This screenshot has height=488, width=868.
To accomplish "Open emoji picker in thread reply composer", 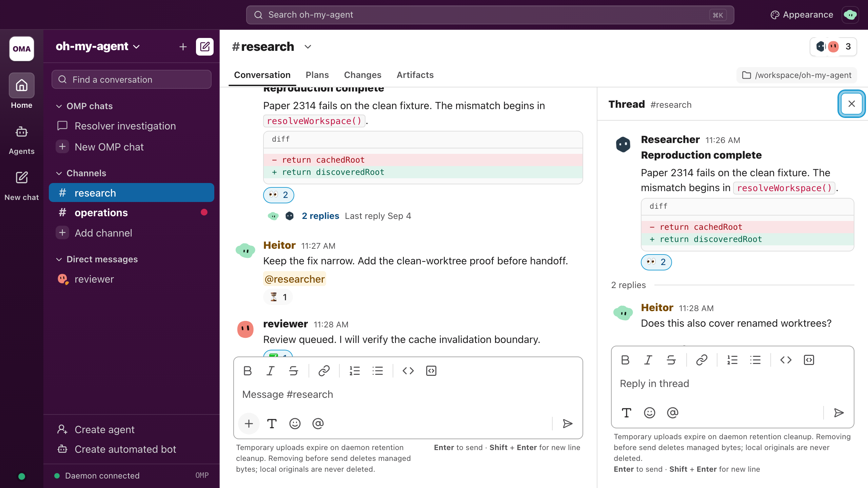I will point(650,413).
